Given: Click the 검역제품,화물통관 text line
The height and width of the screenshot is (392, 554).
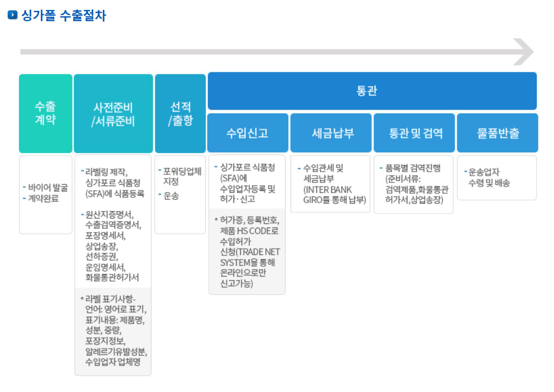Looking at the screenshot, I should [416, 189].
